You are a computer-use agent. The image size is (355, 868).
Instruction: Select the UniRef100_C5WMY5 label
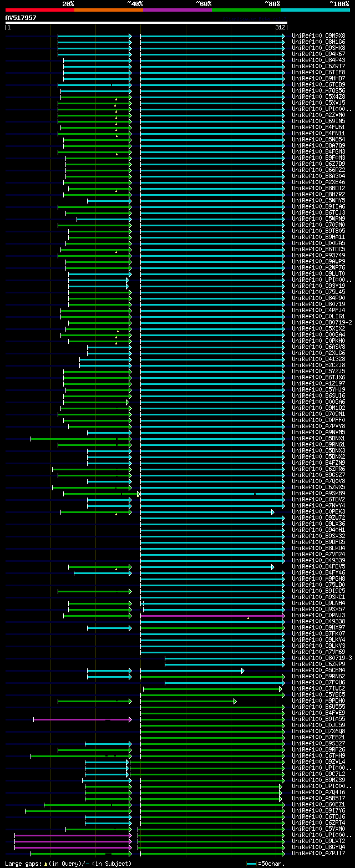(x=318, y=200)
